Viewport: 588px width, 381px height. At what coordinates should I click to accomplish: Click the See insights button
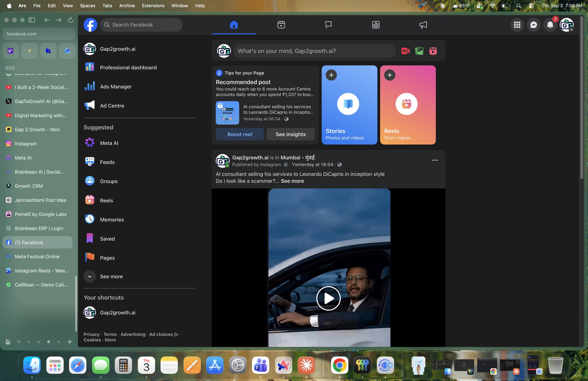point(291,134)
